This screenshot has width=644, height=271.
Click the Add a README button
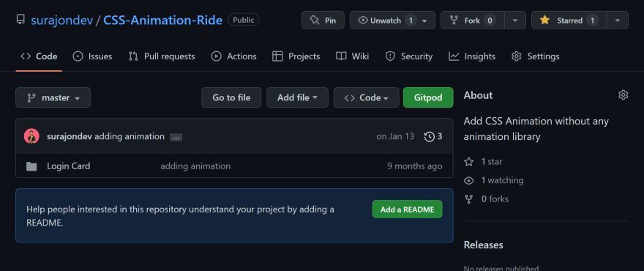407,209
